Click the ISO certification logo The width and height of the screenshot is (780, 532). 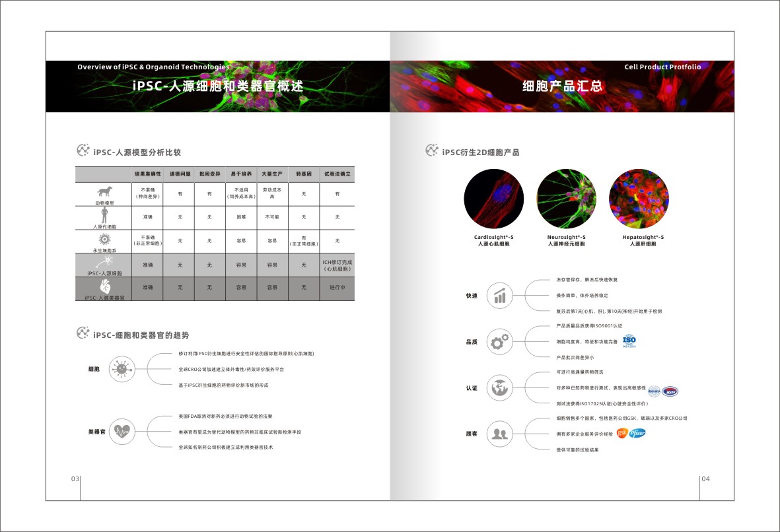click(x=629, y=341)
